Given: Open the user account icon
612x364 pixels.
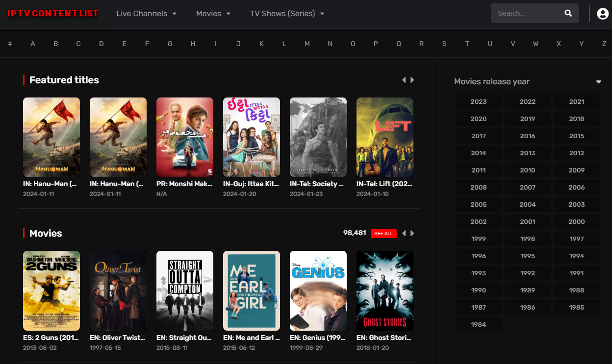Looking at the screenshot, I should (603, 13).
